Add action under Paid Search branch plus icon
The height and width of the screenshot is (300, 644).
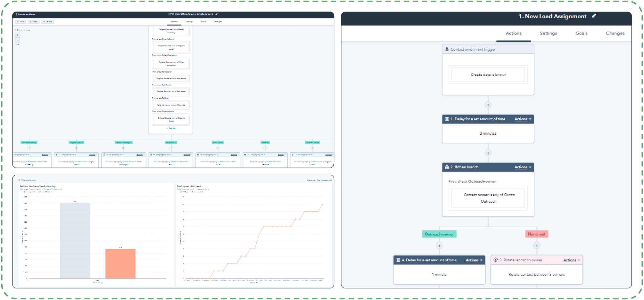(171, 148)
